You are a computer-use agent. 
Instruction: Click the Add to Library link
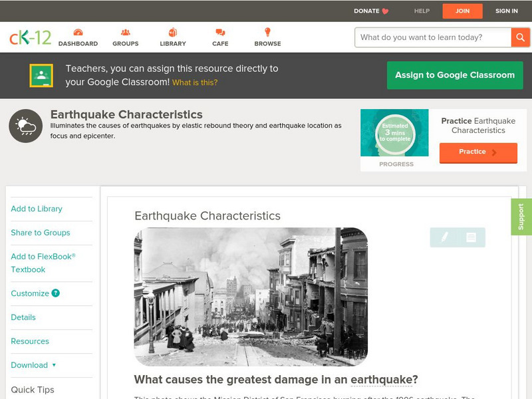tap(36, 209)
